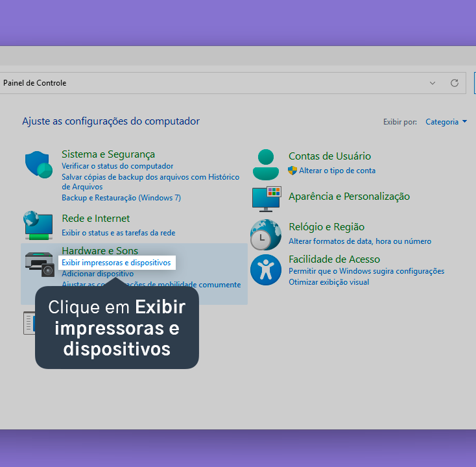476x467 pixels.
Task: Open the Sistema e Segurança shield icon
Action: (38, 165)
